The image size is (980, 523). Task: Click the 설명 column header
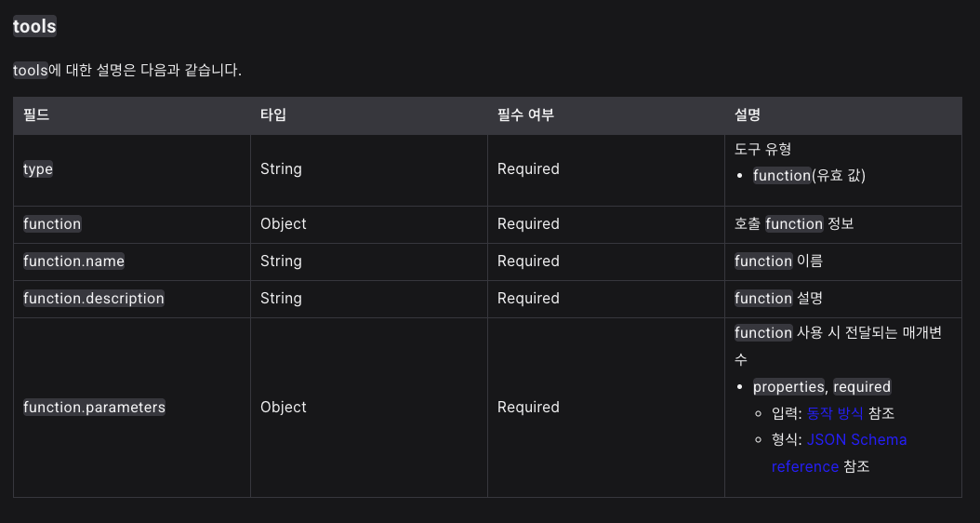click(x=747, y=115)
